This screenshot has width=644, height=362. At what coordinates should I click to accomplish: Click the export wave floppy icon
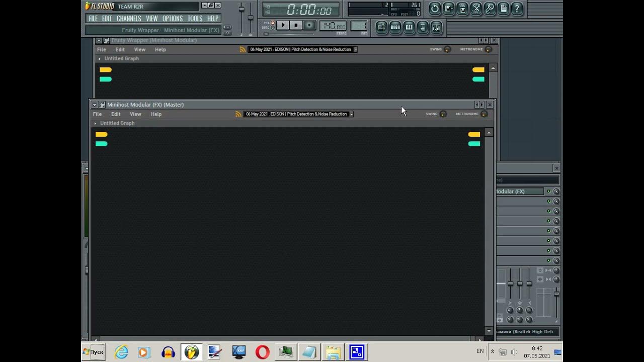462,9
